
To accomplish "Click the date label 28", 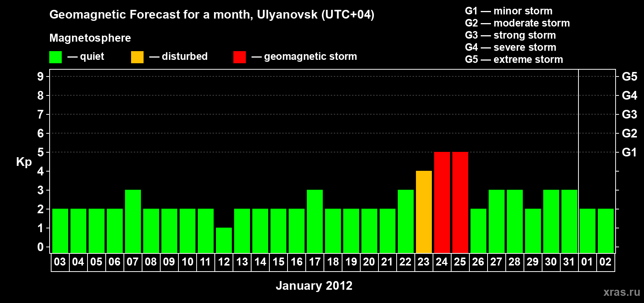I will [x=514, y=262].
